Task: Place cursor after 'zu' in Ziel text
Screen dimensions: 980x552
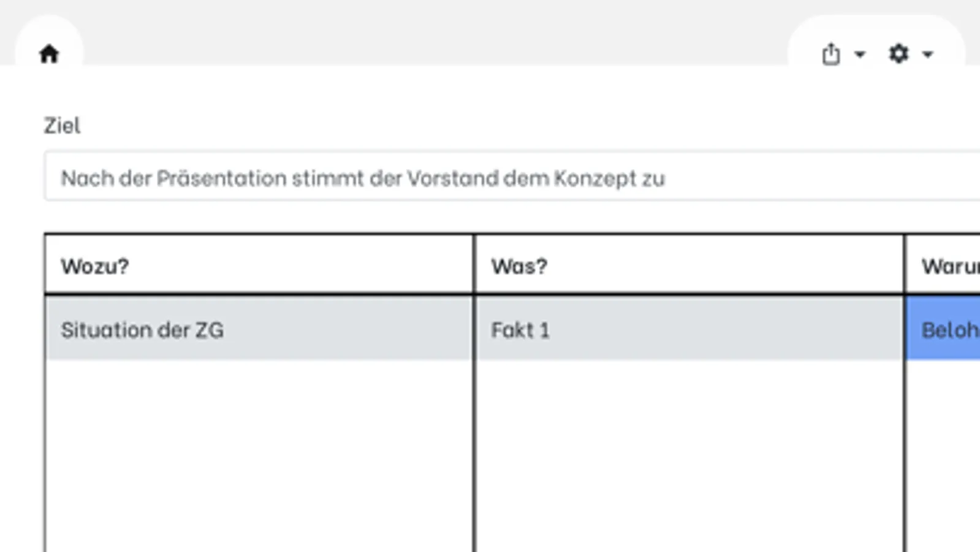Action: 666,178
